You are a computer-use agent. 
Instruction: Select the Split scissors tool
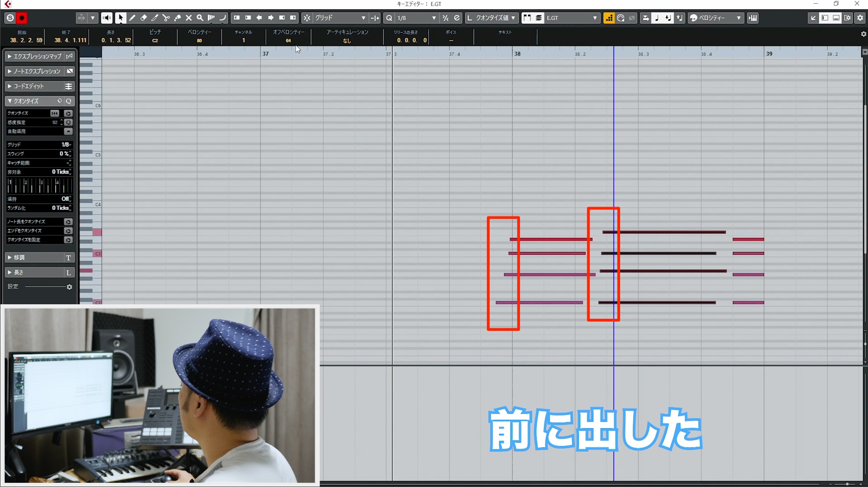[x=166, y=18]
